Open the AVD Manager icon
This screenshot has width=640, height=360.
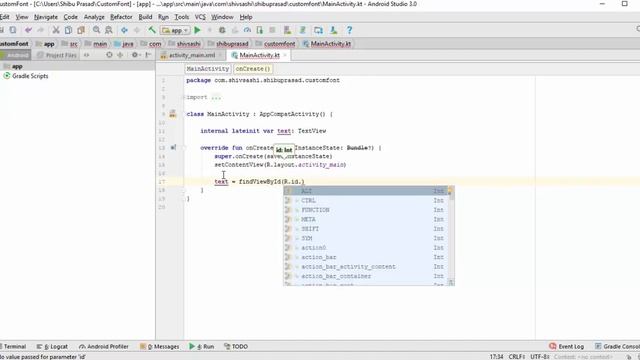(x=287, y=30)
